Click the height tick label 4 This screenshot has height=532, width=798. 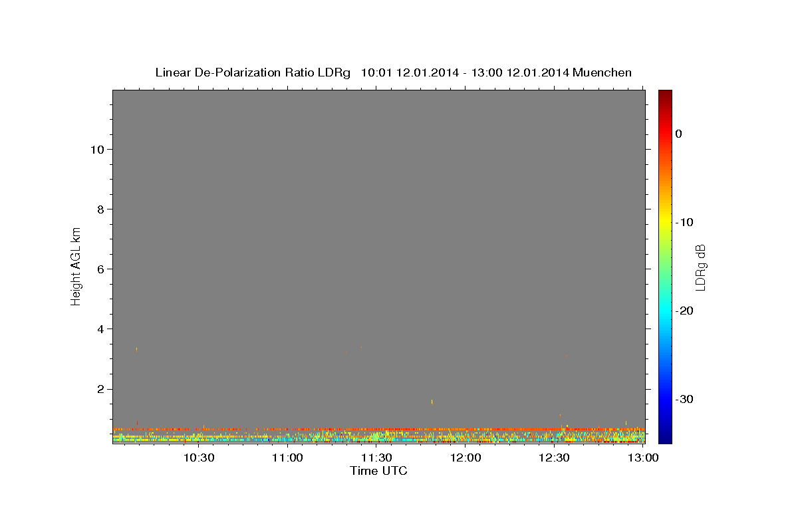click(100, 329)
